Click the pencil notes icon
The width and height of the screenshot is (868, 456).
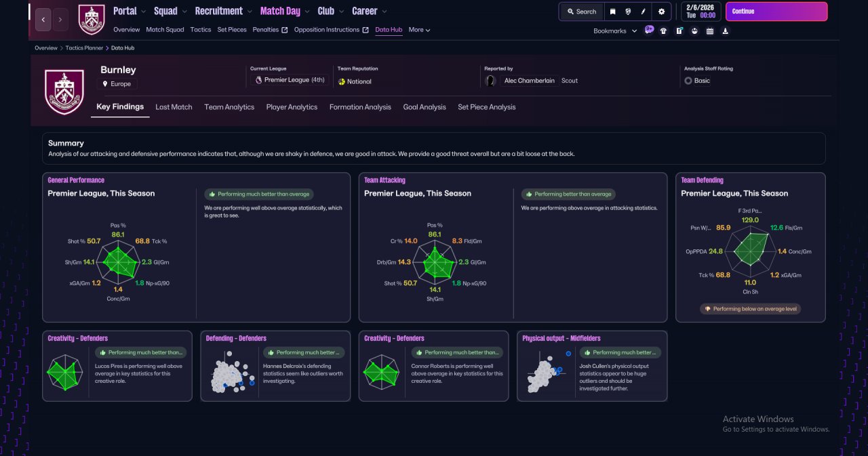pos(644,12)
